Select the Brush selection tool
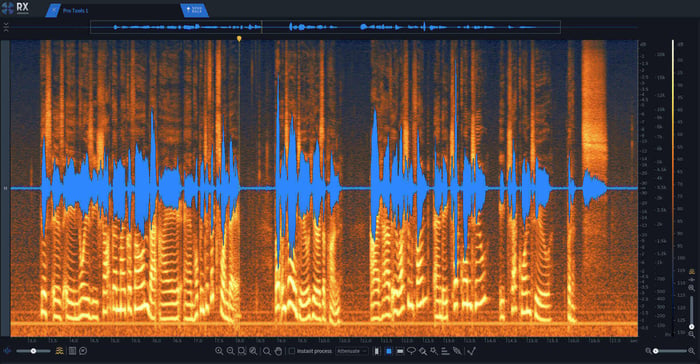 click(423, 351)
